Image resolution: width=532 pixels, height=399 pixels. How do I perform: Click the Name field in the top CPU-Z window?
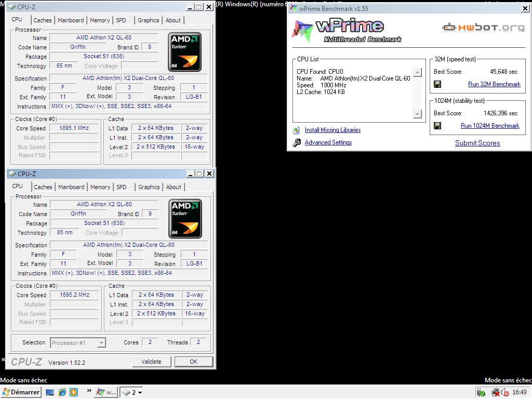104,37
